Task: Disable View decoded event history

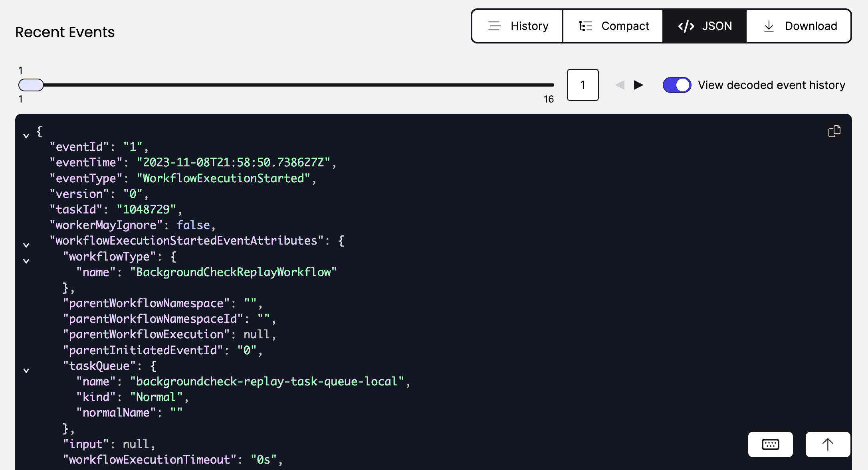Action: pyautogui.click(x=676, y=85)
